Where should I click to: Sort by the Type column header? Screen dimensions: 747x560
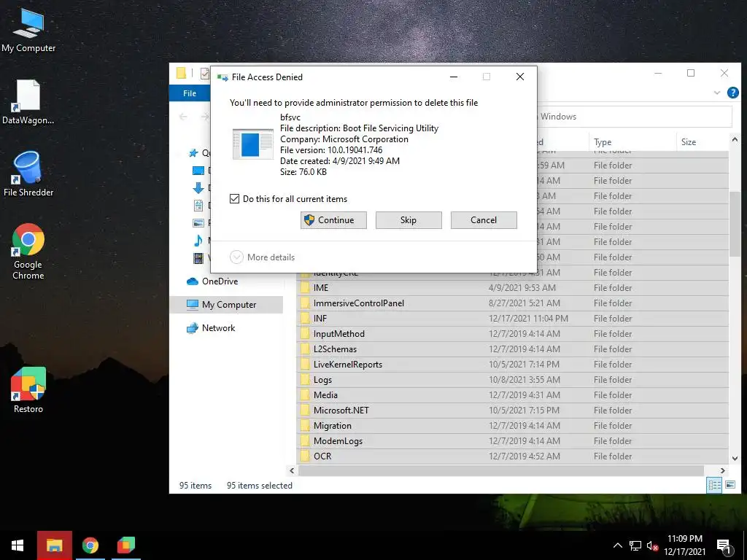click(x=632, y=142)
